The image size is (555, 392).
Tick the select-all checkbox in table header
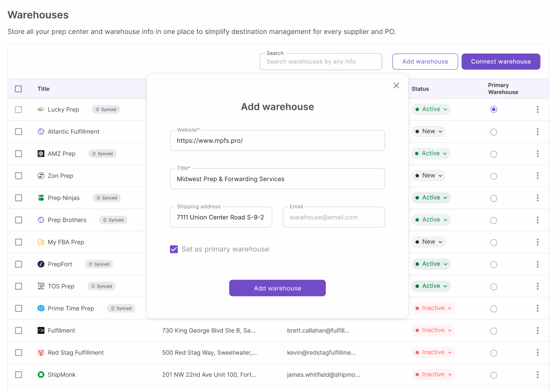click(18, 89)
